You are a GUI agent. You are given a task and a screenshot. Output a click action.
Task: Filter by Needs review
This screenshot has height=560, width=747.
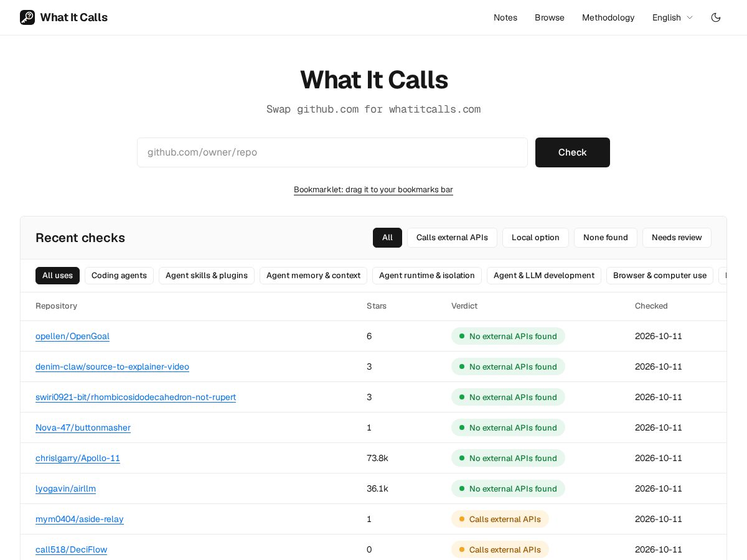(x=677, y=238)
